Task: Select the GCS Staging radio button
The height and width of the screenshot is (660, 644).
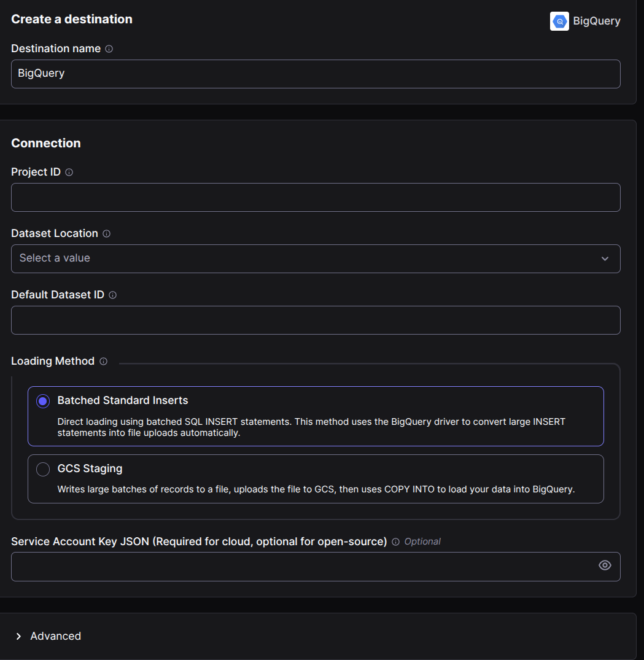Action: (43, 469)
